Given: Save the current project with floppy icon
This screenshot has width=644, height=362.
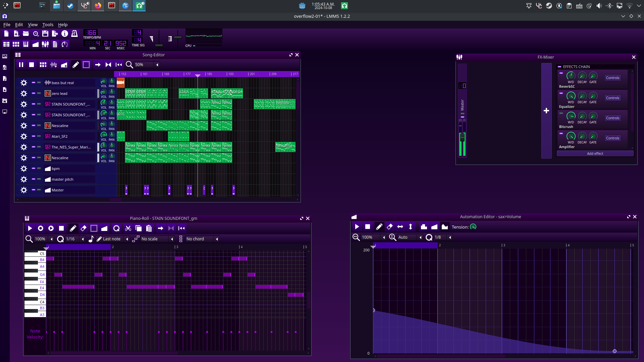Looking at the screenshot, I should pos(45,34).
